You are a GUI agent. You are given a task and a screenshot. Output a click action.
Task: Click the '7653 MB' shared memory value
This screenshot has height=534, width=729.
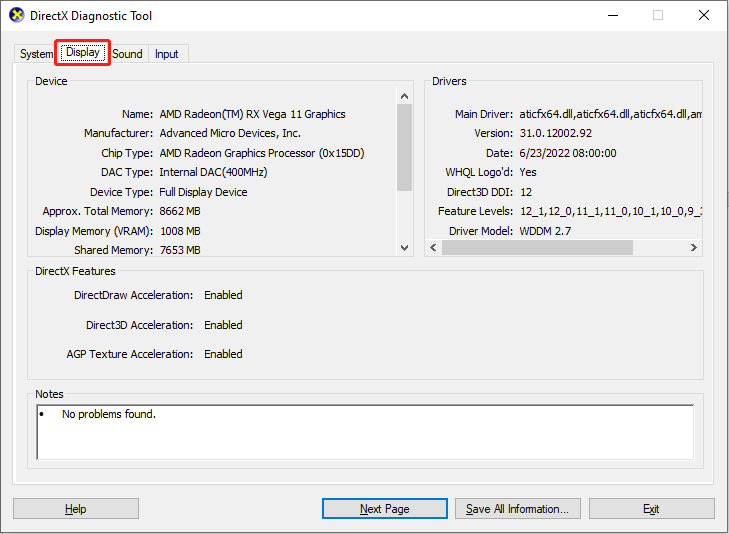(180, 250)
